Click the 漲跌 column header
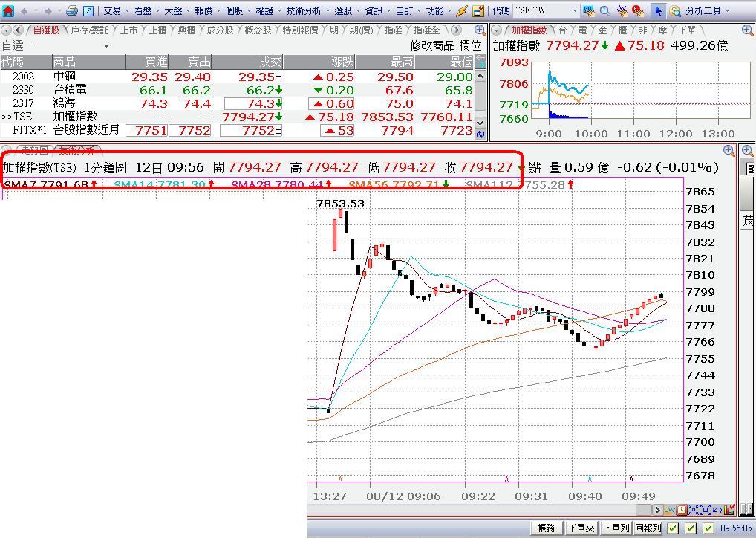Screen dimensions: 756x538 [x=319, y=62]
